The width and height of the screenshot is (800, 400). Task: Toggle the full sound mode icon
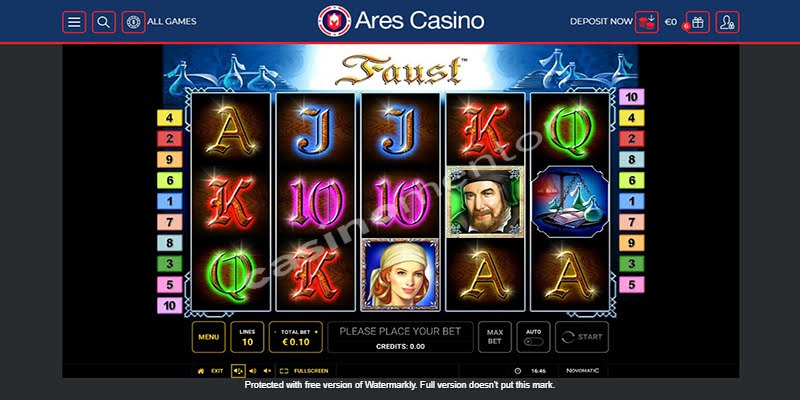(x=238, y=371)
